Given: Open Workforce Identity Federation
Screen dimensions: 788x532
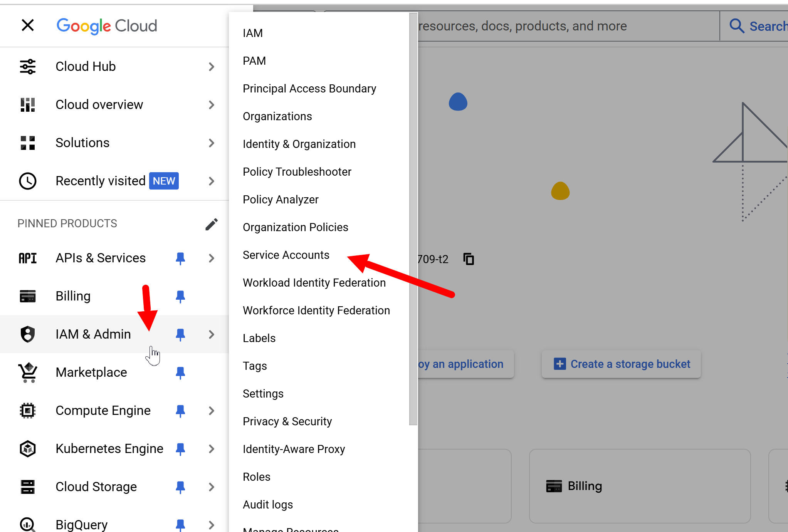Looking at the screenshot, I should [x=316, y=310].
